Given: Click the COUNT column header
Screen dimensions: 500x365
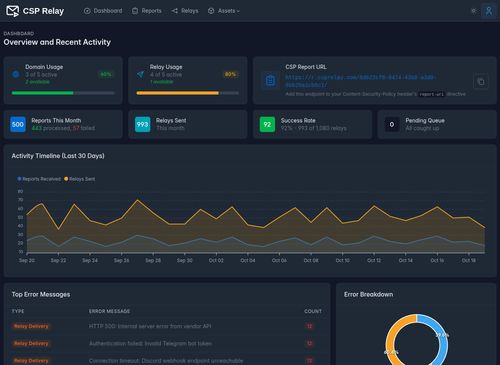Looking at the screenshot, I should 313,311.
